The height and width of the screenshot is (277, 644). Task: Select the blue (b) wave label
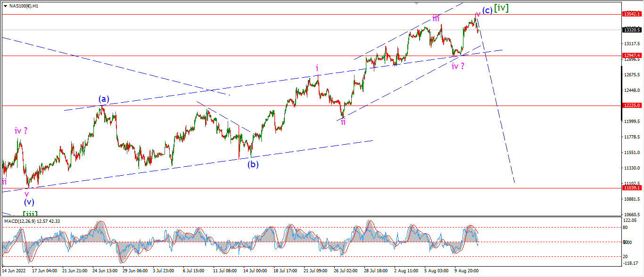[254, 164]
